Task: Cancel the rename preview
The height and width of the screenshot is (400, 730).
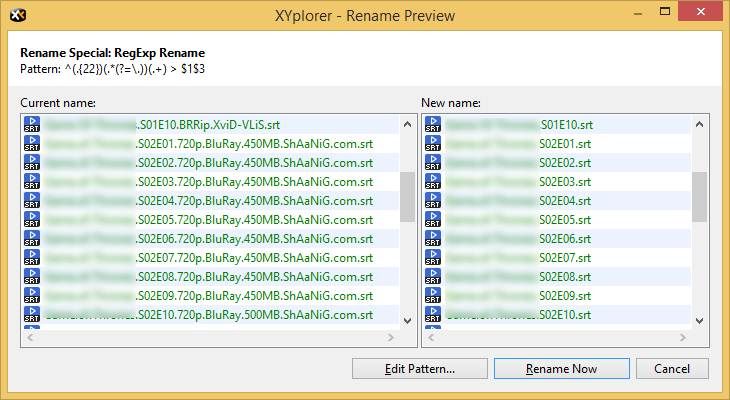Action: click(672, 369)
